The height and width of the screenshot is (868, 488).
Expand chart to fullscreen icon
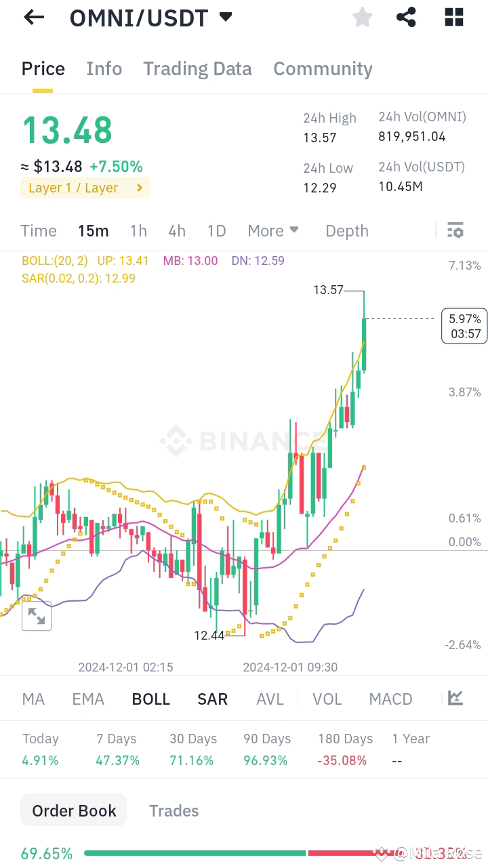tap(37, 616)
